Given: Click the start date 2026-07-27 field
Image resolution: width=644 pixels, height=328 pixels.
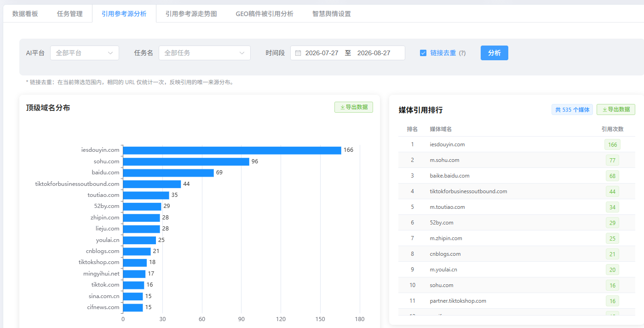Looking at the screenshot, I should click(x=322, y=53).
